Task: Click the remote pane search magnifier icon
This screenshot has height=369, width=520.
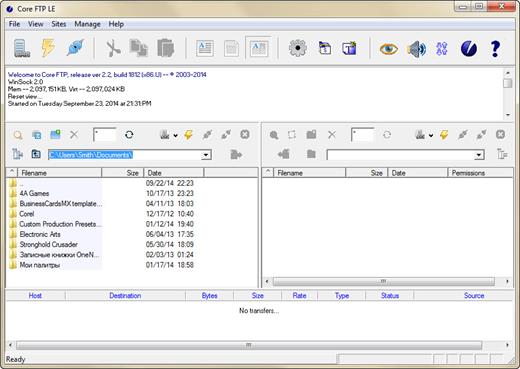Action: [x=274, y=135]
